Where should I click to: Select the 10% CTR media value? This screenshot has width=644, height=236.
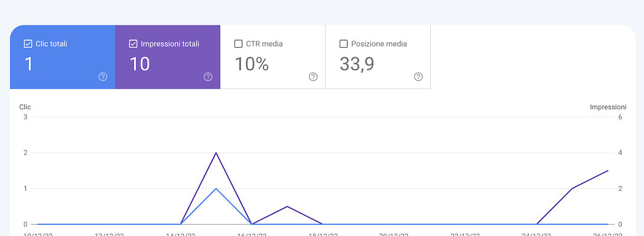(x=252, y=64)
